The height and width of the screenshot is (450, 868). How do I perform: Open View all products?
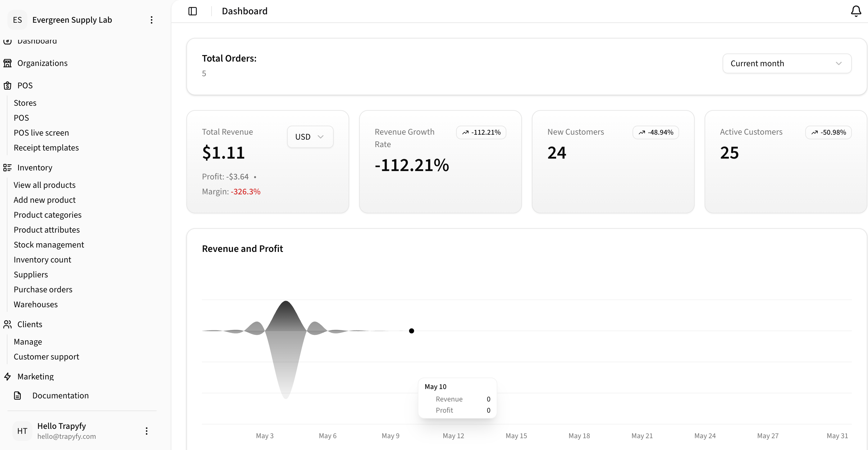coord(44,185)
